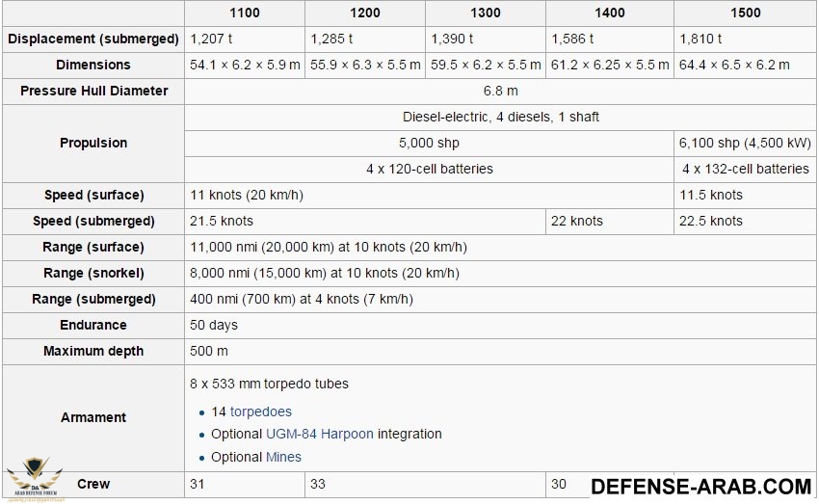Viewport: 819px width, 504px height.
Task: Select the 4 x 132-cell batteries cell
Action: [745, 169]
